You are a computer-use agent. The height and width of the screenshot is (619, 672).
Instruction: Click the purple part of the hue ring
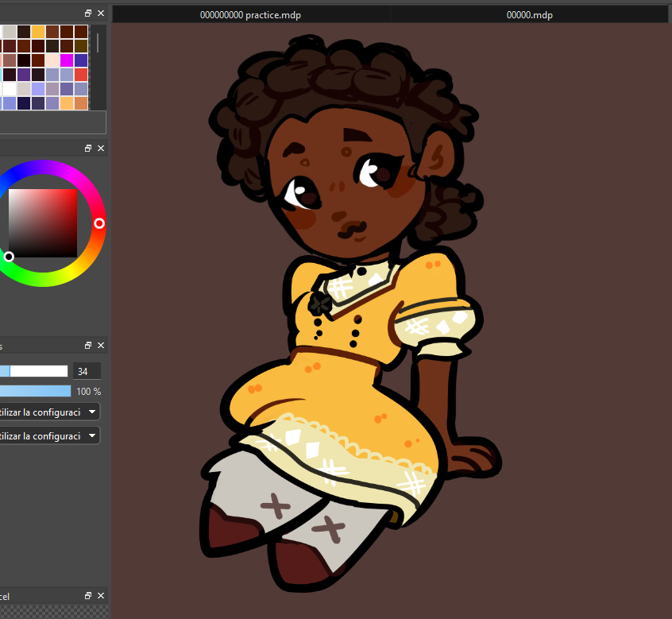click(43, 167)
